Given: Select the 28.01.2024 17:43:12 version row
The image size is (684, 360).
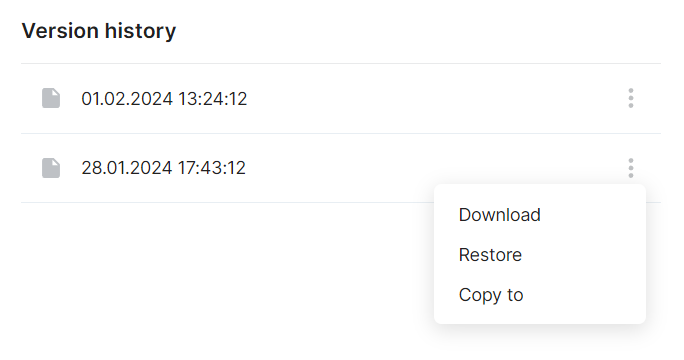Looking at the screenshot, I should coord(341,168).
